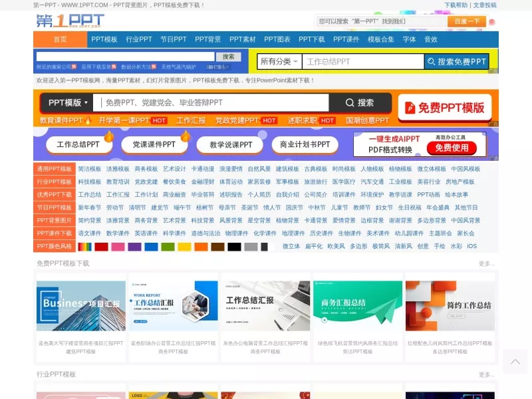
Task: Open the 通用PPT模板 category label
Action: (55, 169)
